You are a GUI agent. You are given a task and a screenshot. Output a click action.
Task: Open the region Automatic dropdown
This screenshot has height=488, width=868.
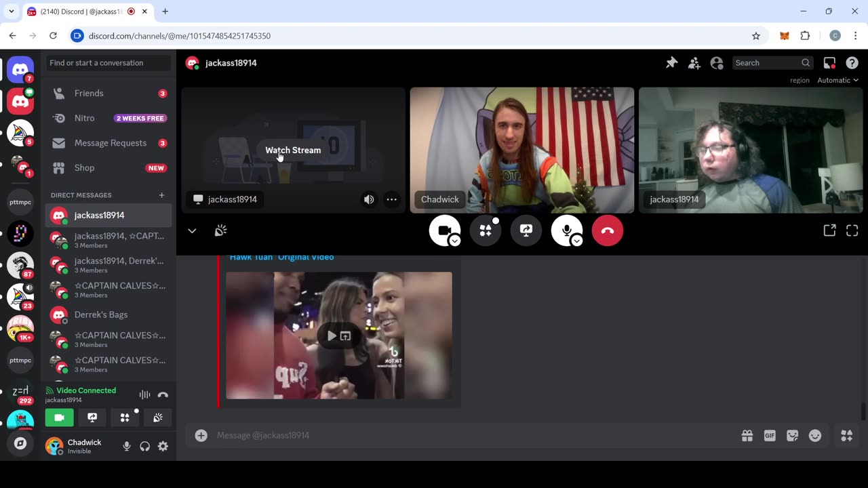[837, 80]
